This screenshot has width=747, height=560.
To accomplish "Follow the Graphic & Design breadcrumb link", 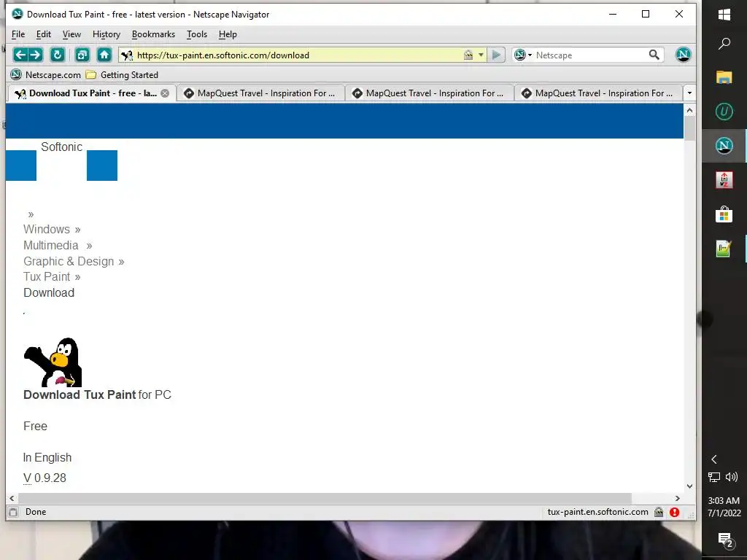I will click(69, 262).
